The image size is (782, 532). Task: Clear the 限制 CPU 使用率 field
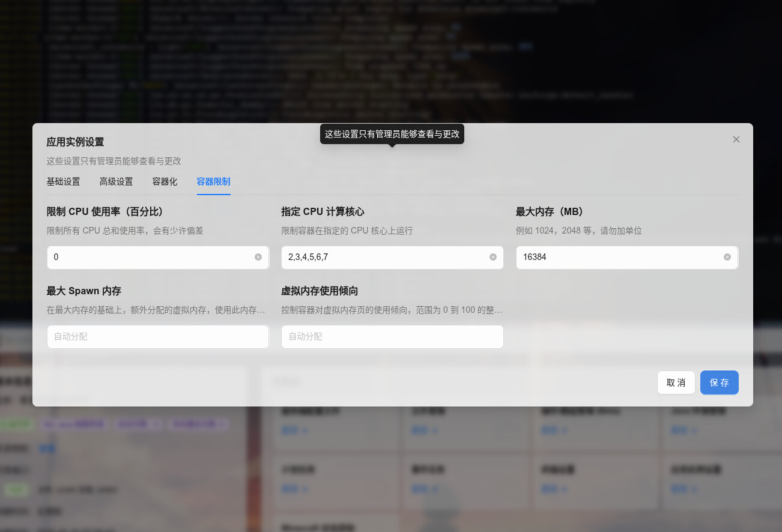tap(258, 257)
